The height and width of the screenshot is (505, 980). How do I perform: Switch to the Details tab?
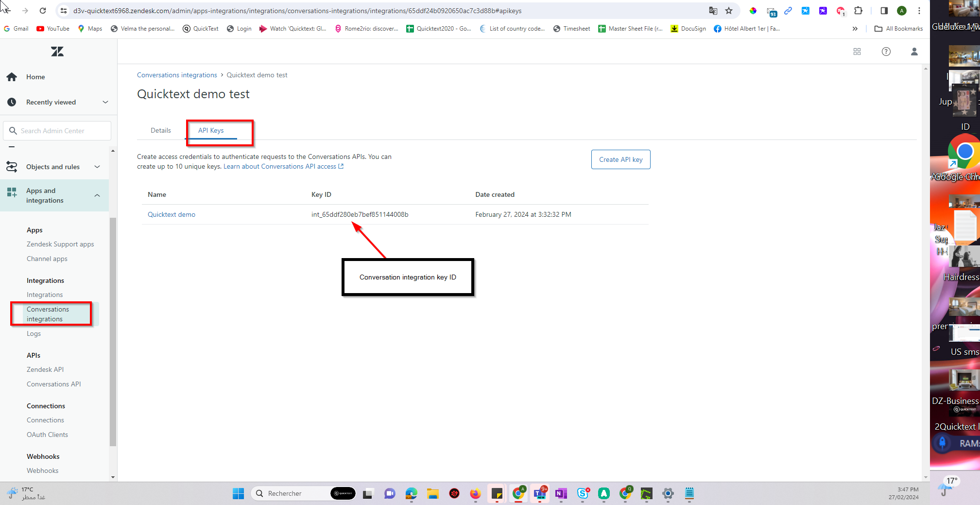pyautogui.click(x=161, y=130)
